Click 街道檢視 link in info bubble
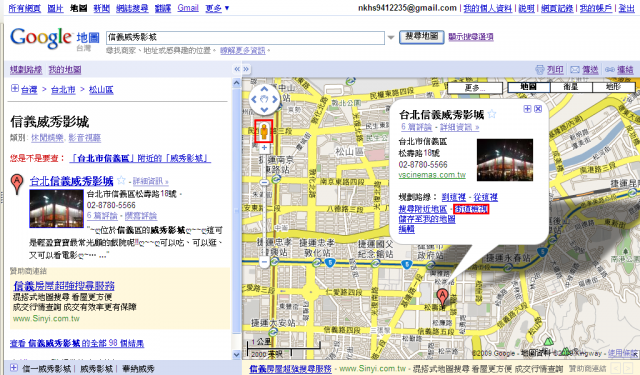 point(471,209)
